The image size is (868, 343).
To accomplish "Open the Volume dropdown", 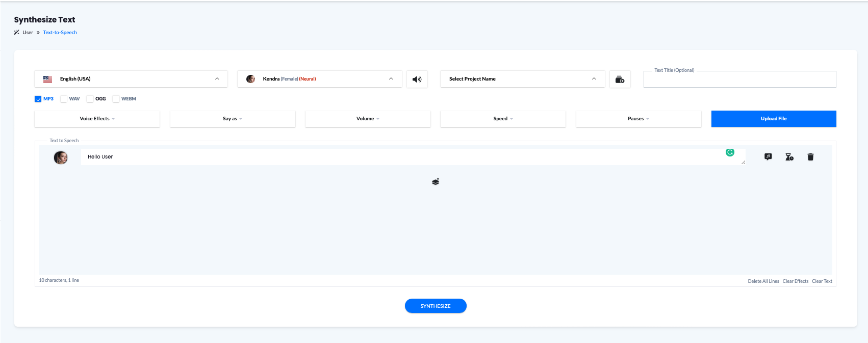I will [368, 119].
